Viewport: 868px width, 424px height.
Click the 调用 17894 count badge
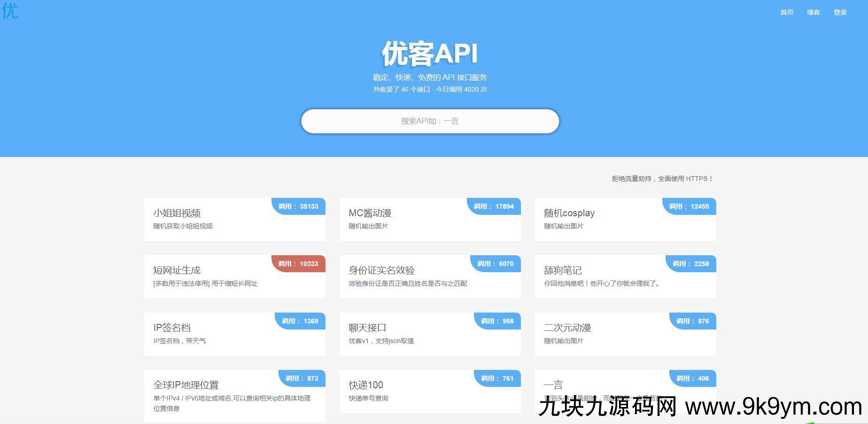click(494, 206)
